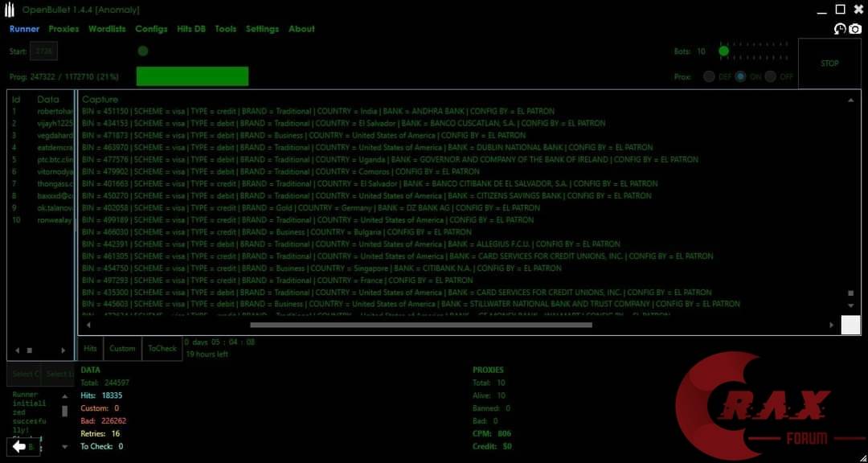Select the OFF proxy mode radio
Image resolution: width=868 pixels, height=463 pixels.
(771, 77)
